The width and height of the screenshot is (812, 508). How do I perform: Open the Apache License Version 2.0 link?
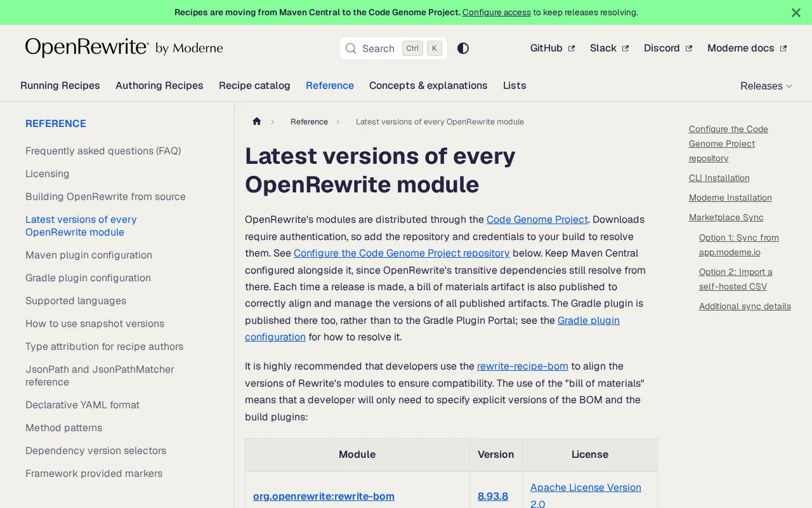pyautogui.click(x=586, y=495)
